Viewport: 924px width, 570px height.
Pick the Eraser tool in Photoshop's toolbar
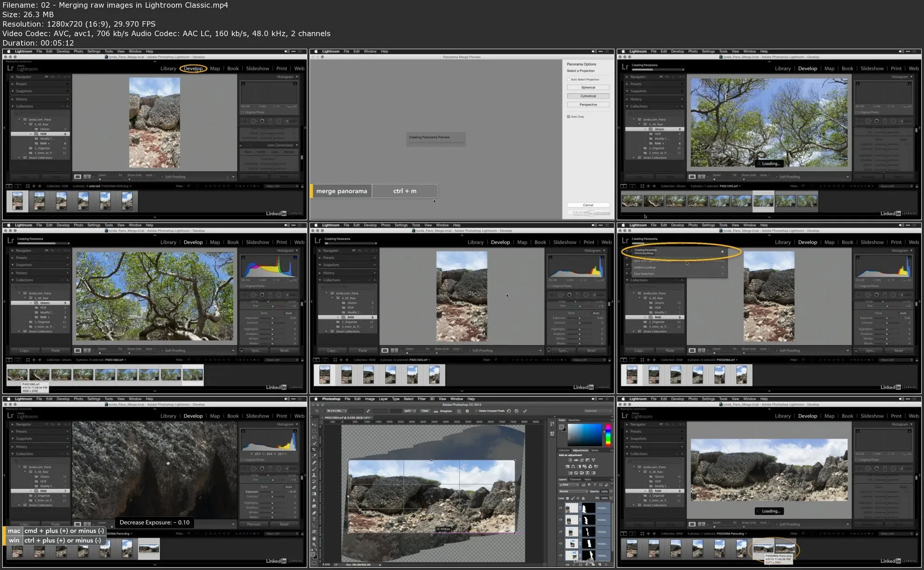click(314, 487)
